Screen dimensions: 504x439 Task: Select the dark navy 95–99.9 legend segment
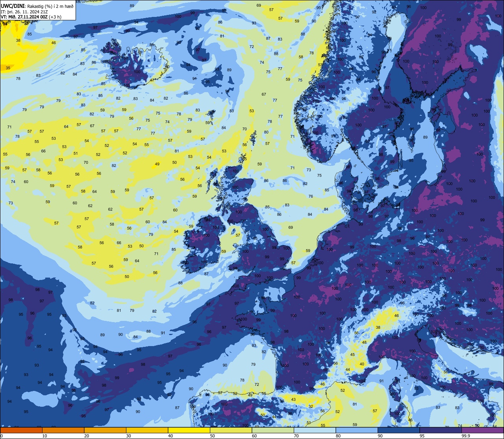441,430
